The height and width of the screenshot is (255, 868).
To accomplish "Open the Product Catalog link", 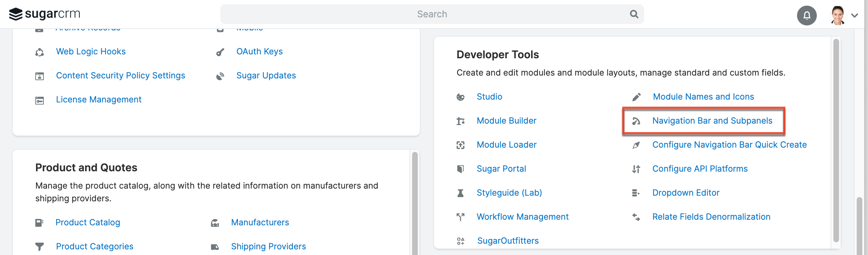I will 88,223.
